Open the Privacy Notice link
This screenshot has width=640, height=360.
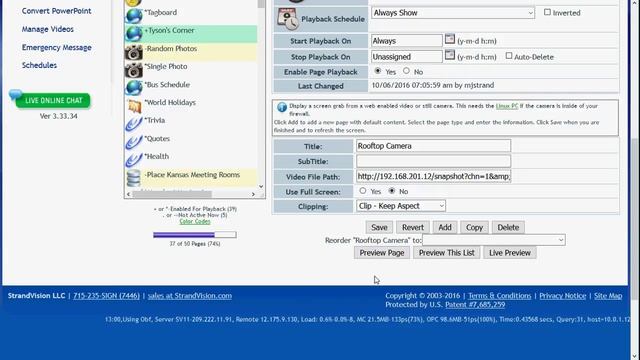562,296
